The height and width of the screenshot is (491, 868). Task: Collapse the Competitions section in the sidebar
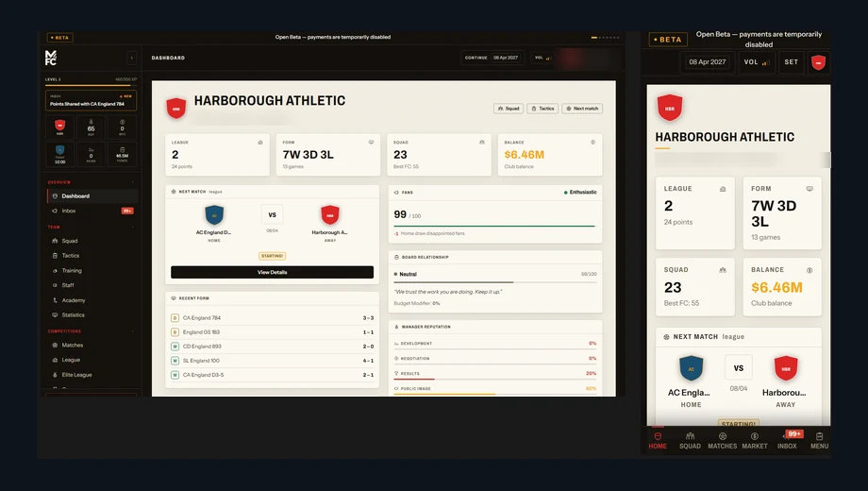(133, 331)
